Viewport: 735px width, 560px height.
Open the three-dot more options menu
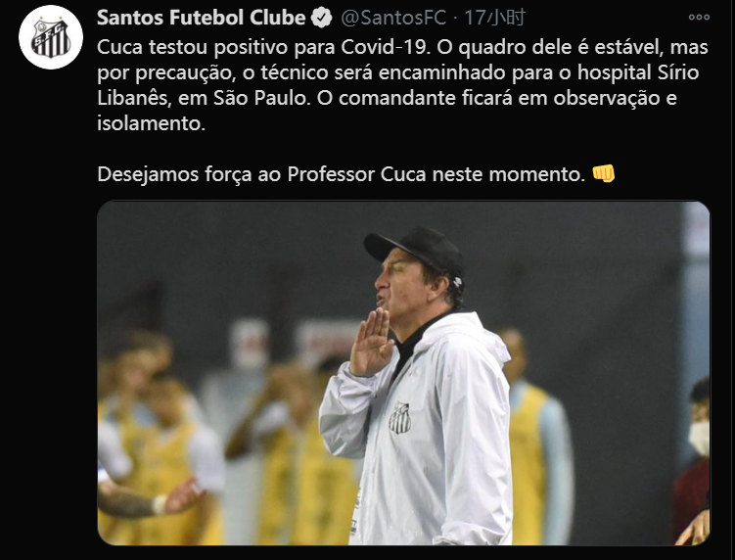699,18
